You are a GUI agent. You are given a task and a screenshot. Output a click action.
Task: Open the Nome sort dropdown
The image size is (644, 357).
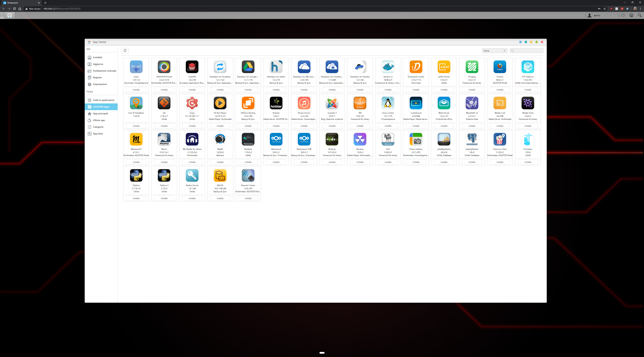(494, 51)
